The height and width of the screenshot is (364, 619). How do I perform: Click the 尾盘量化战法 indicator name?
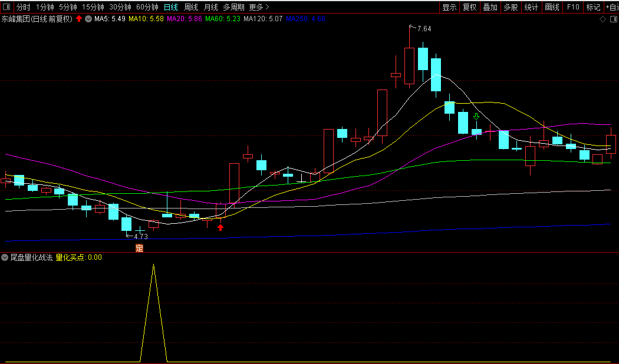point(32,257)
